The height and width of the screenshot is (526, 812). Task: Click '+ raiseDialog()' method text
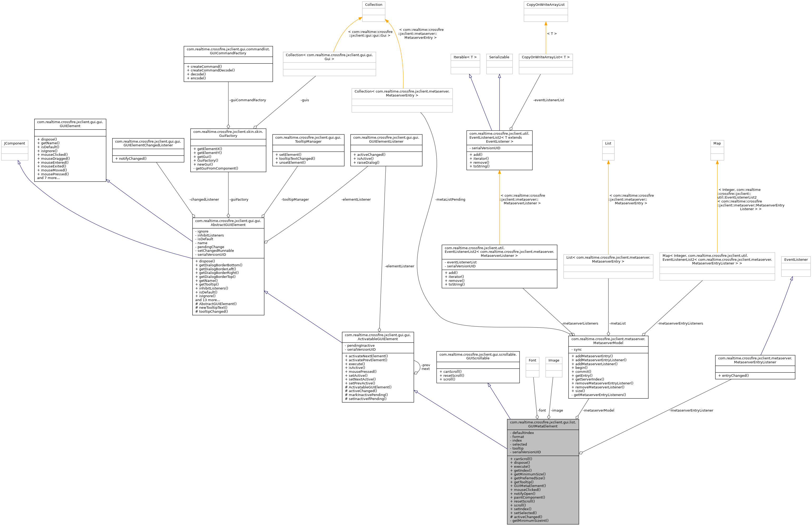pyautogui.click(x=366, y=162)
